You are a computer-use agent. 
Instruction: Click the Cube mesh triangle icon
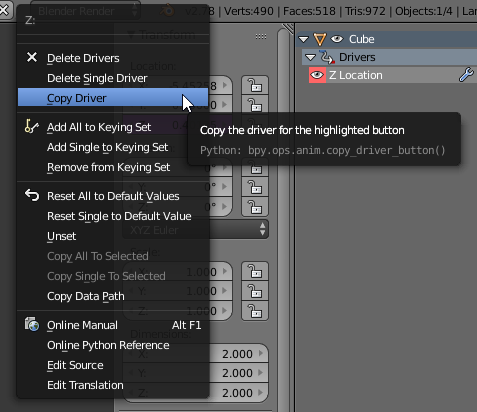[320, 39]
